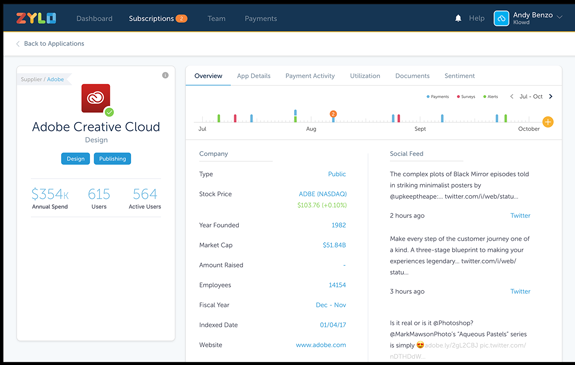Click the Public company type value
The image size is (575, 365).
pos(337,174)
